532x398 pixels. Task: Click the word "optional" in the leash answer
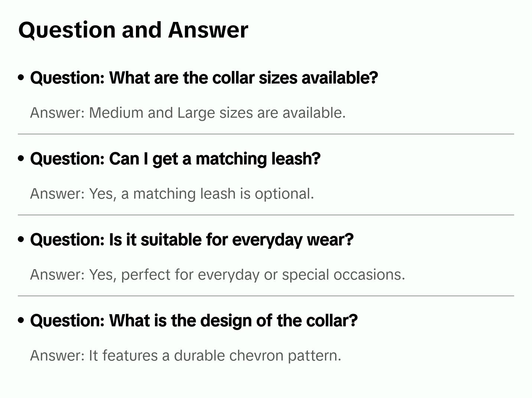pyautogui.click(x=284, y=194)
